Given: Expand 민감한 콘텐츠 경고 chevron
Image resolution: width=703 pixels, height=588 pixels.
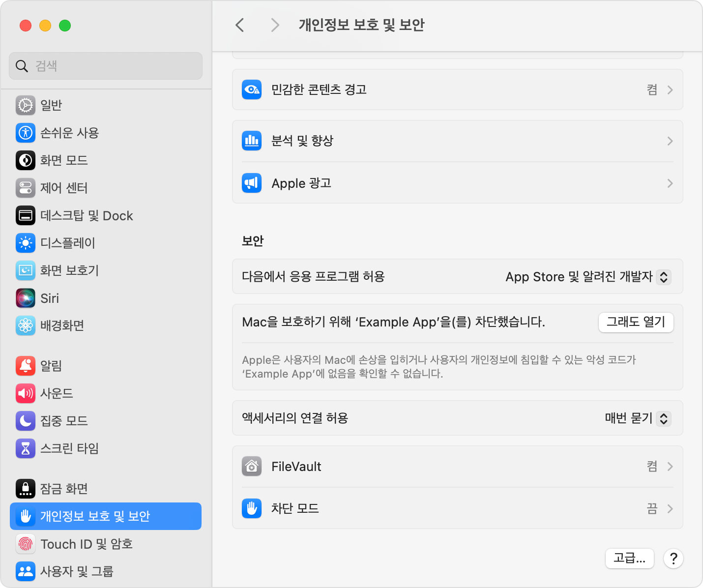Looking at the screenshot, I should click(x=670, y=90).
